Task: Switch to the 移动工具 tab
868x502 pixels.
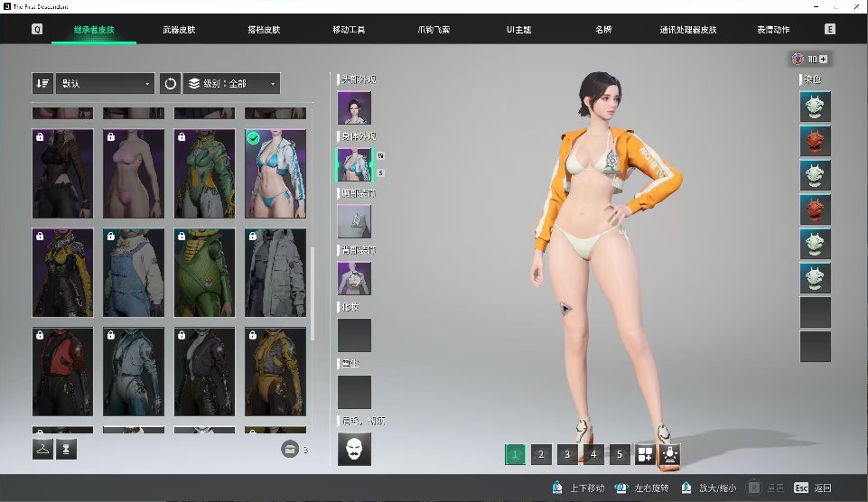Action: pyautogui.click(x=349, y=29)
